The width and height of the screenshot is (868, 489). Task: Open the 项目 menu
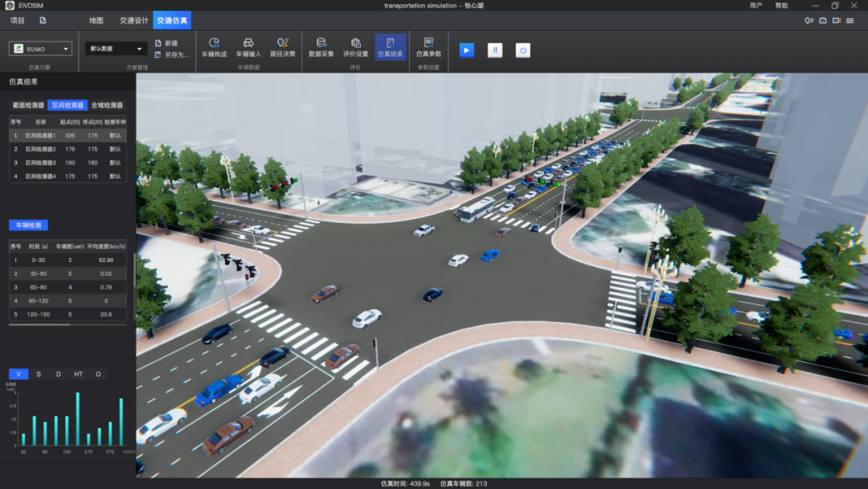coord(17,20)
